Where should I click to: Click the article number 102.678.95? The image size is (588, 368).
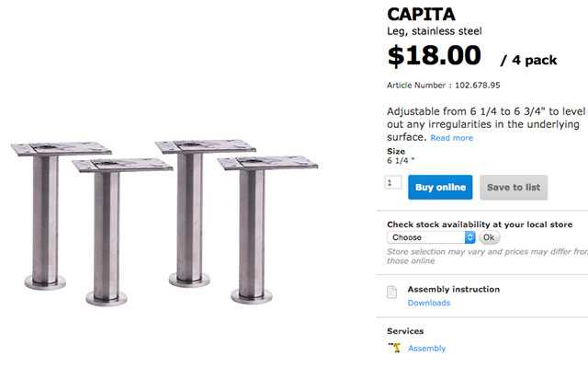pos(478,86)
